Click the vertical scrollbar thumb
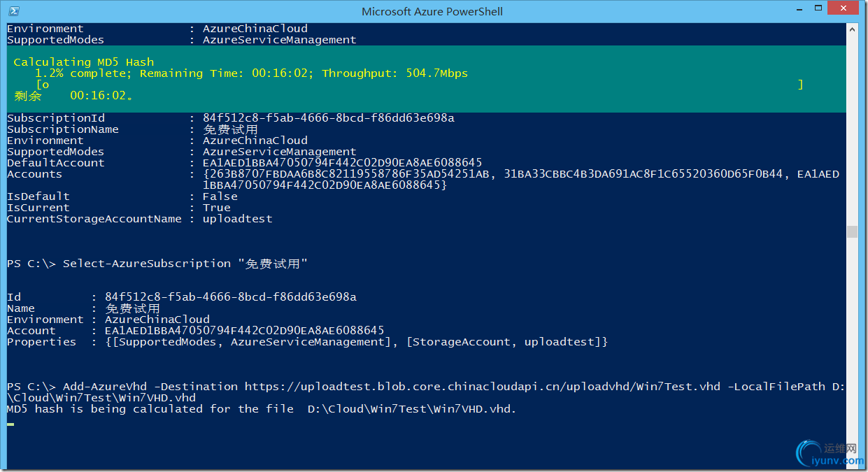The height and width of the screenshot is (472, 868). (851, 231)
